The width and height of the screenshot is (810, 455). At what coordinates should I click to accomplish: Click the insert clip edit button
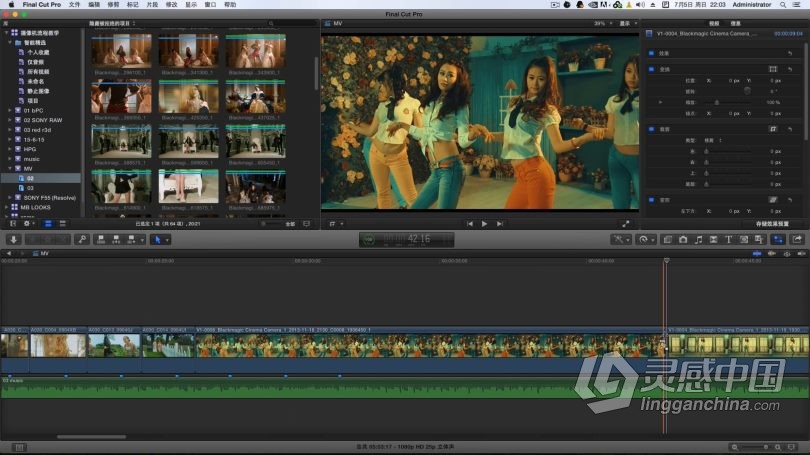[x=116, y=240]
